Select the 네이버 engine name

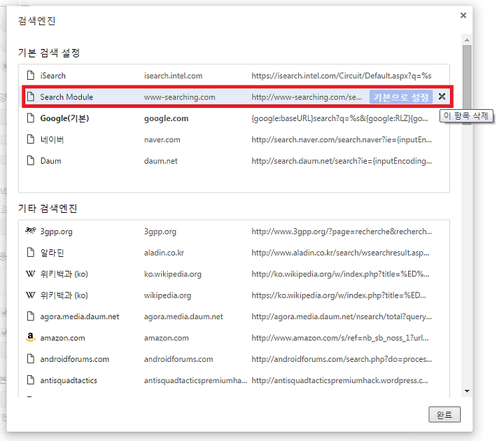pyautogui.click(x=52, y=139)
